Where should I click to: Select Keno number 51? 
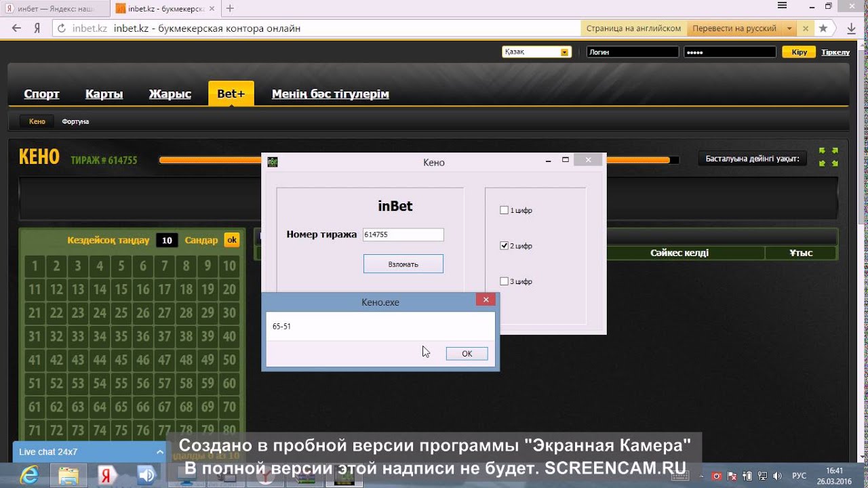pos(35,384)
